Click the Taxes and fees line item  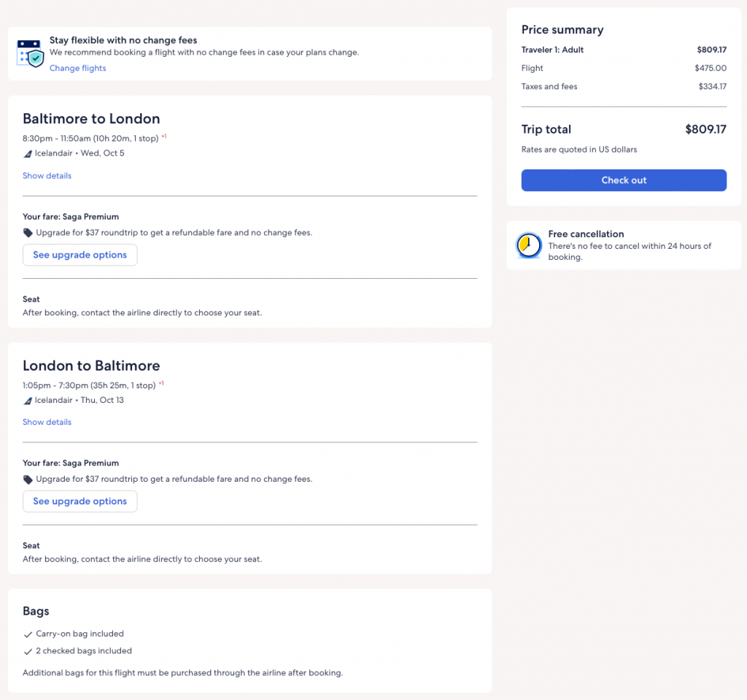click(549, 86)
